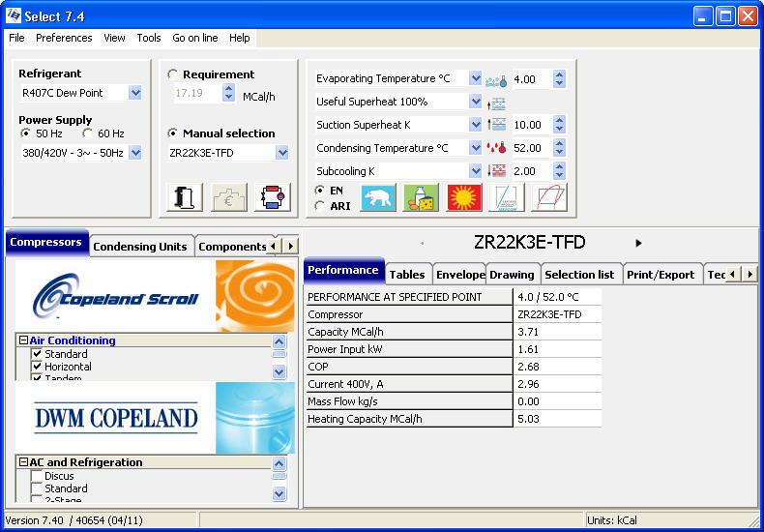Collapse the Air Conditioning tree node
764x532 pixels.
point(23,340)
